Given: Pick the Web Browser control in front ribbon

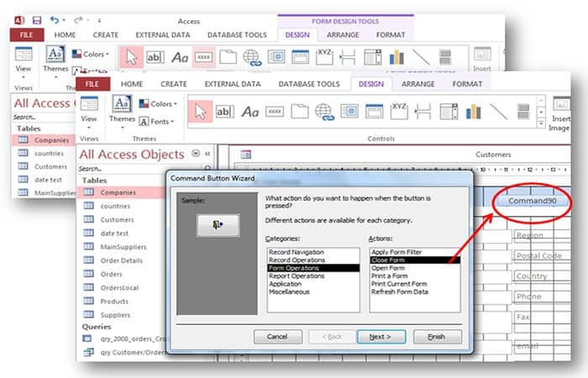Looking at the screenshot, I should [x=349, y=112].
